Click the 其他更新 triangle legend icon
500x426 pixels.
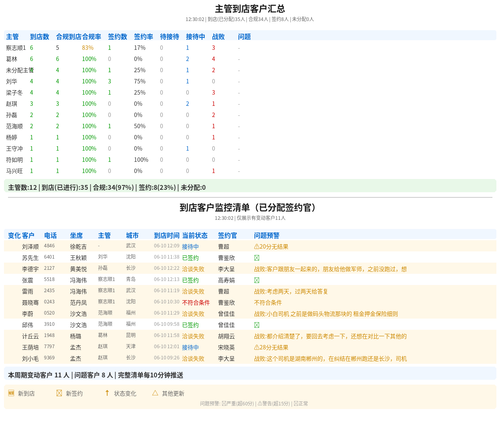coord(155,393)
